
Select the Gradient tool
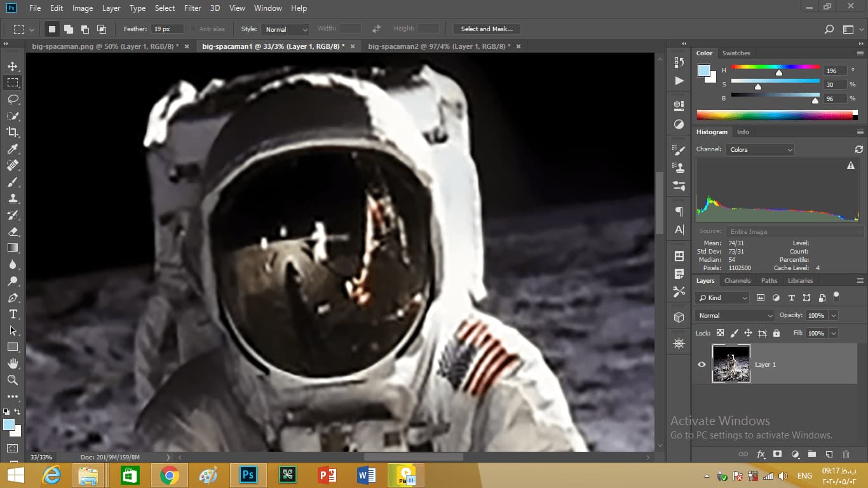tap(13, 248)
